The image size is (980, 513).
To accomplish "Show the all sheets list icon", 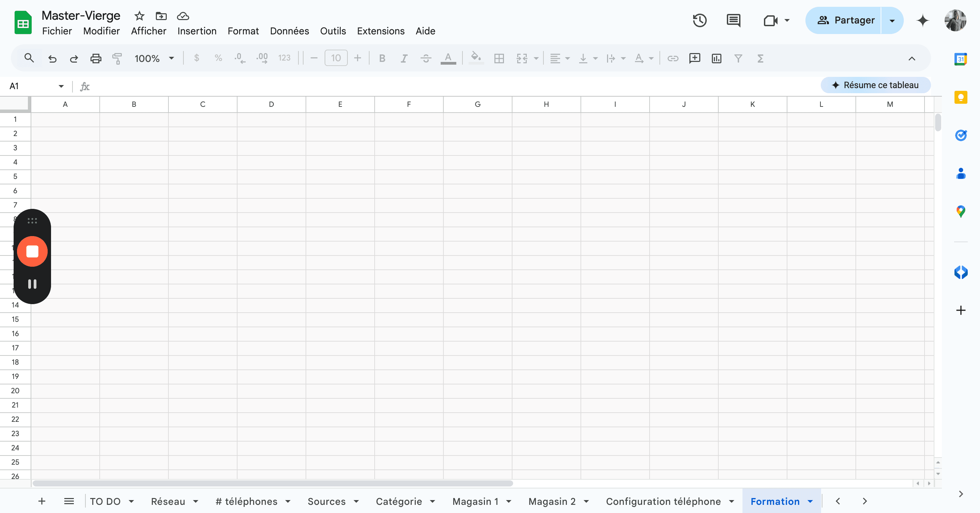I will pyautogui.click(x=69, y=501).
